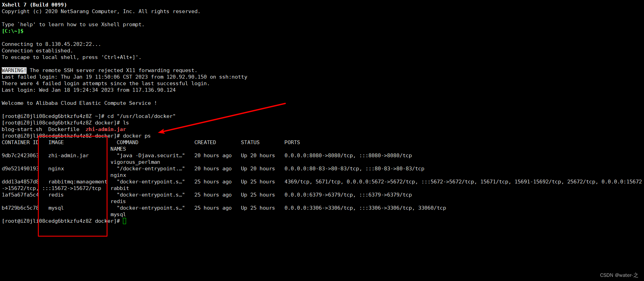The image size is (644, 281).
Task: Click the NAMES column header
Action: pyautogui.click(x=118, y=149)
